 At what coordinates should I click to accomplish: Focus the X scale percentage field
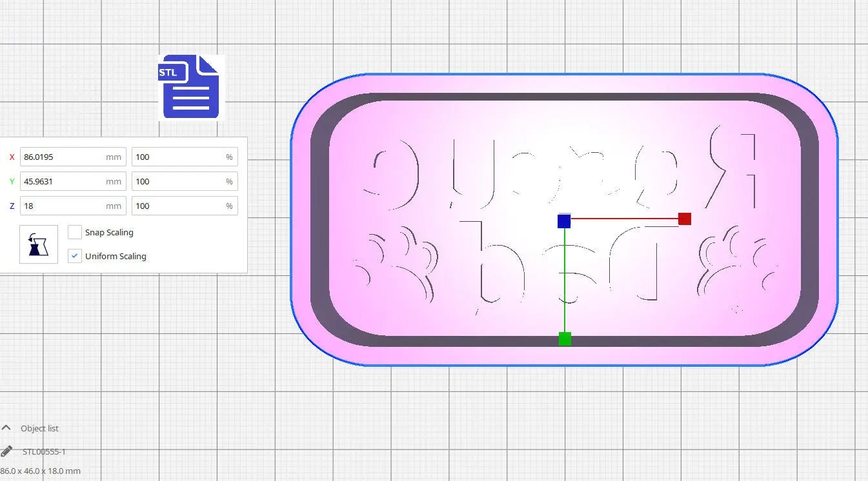pyautogui.click(x=177, y=157)
